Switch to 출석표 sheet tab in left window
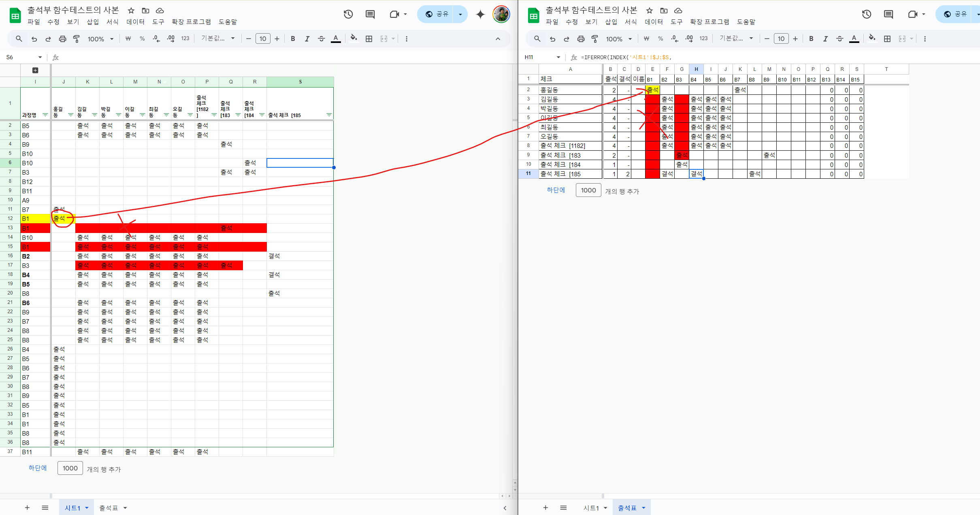The width and height of the screenshot is (980, 515). (x=109, y=508)
